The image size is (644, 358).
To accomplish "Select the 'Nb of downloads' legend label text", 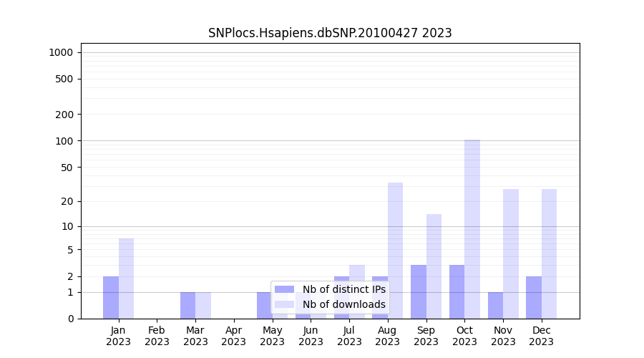I will (343, 304).
